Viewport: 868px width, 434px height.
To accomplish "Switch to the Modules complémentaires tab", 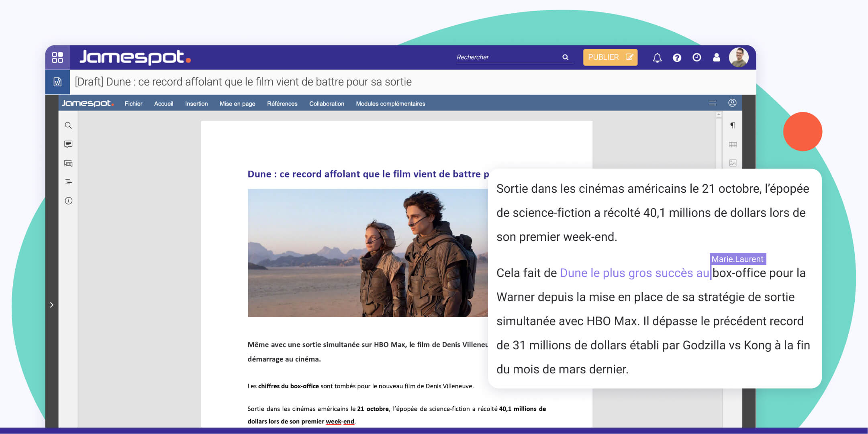I will pos(390,104).
